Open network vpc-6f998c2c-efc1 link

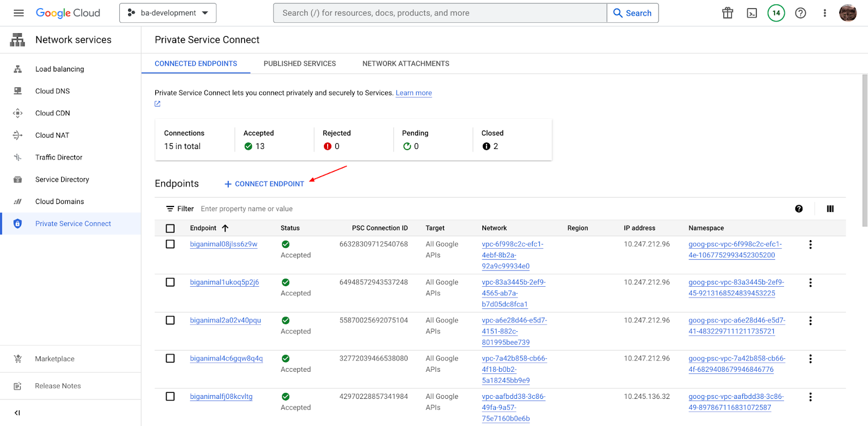[513, 255]
